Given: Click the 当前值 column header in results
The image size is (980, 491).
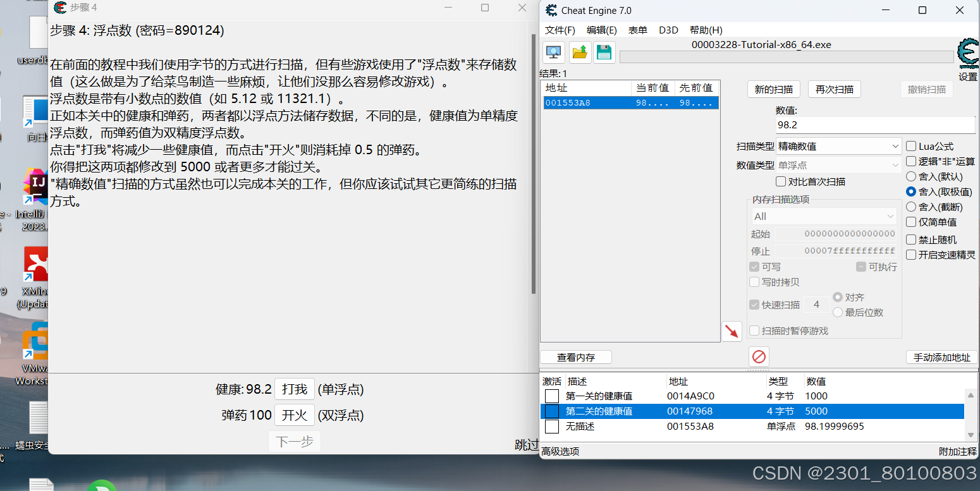Looking at the screenshot, I should [652, 88].
